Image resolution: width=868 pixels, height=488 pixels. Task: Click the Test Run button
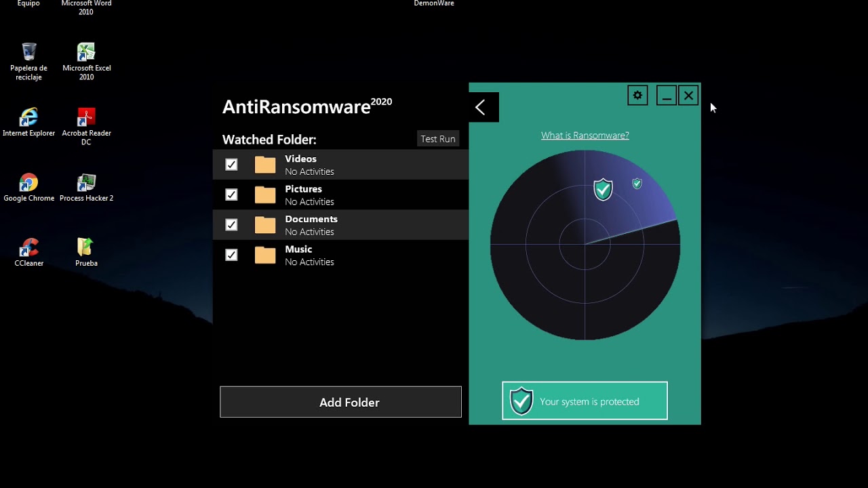pos(438,139)
